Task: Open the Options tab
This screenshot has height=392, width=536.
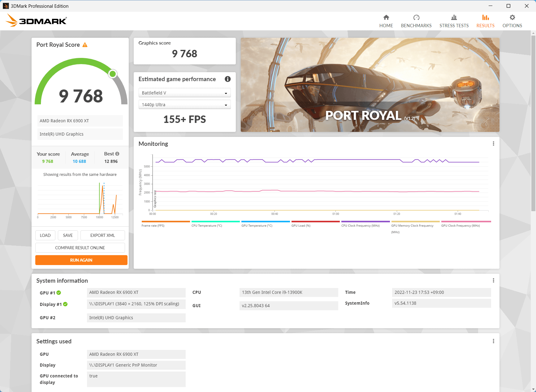Action: pos(512,21)
